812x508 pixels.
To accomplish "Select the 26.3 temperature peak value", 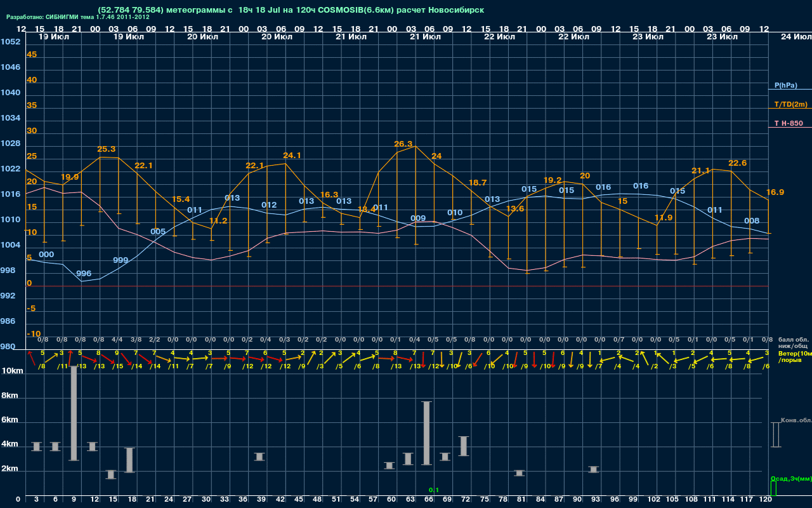I will (403, 144).
